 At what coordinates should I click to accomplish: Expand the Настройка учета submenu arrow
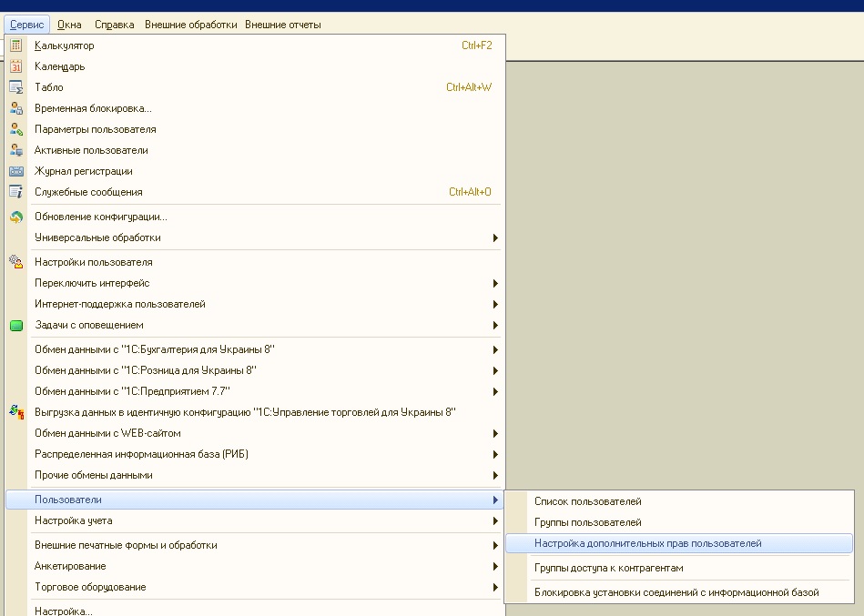[x=495, y=520]
